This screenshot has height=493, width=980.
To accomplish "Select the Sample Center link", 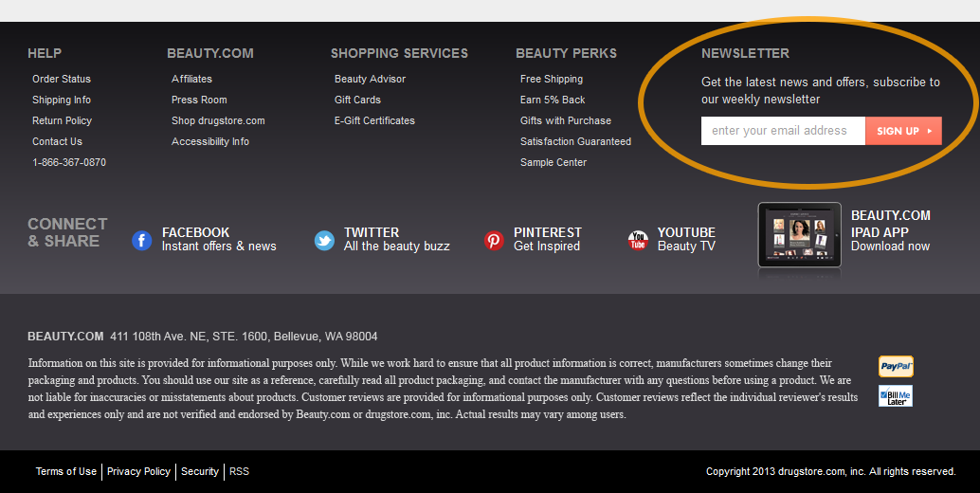I will click(554, 162).
